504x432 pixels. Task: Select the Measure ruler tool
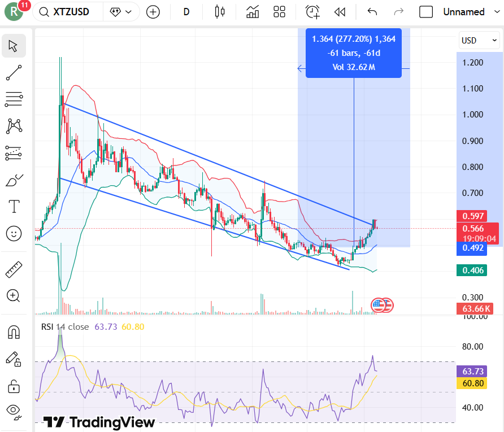14,269
